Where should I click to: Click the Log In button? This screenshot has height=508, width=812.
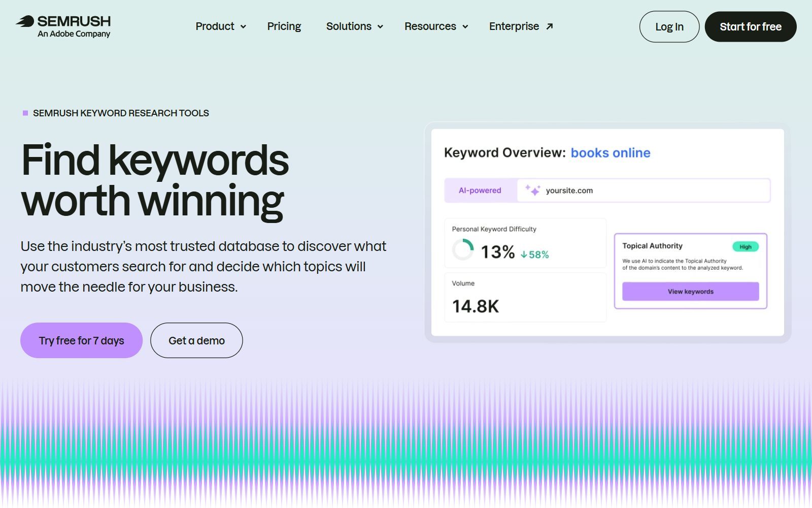coord(669,27)
